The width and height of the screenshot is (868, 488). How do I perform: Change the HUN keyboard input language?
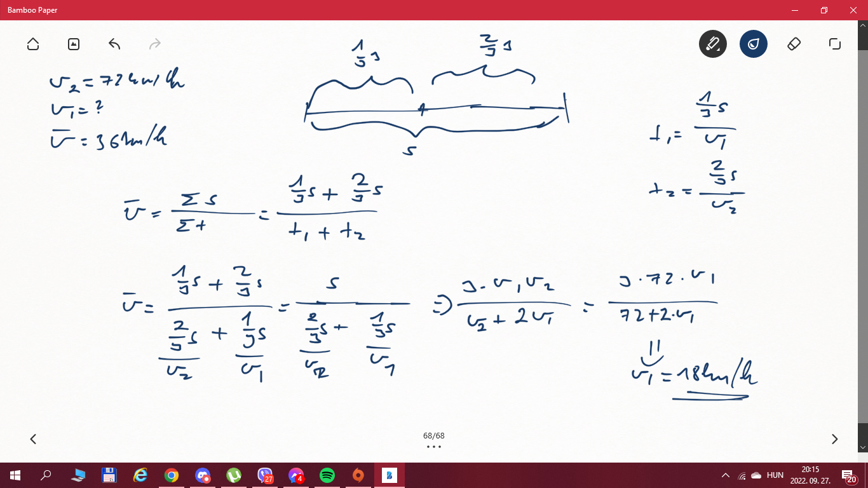[x=775, y=475]
